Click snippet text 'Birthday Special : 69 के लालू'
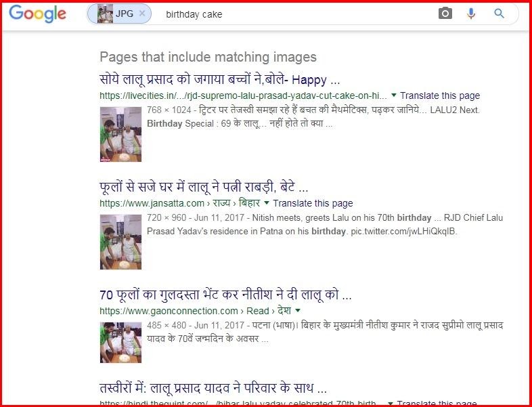Viewport: 532px width, 407px height. [x=203, y=123]
